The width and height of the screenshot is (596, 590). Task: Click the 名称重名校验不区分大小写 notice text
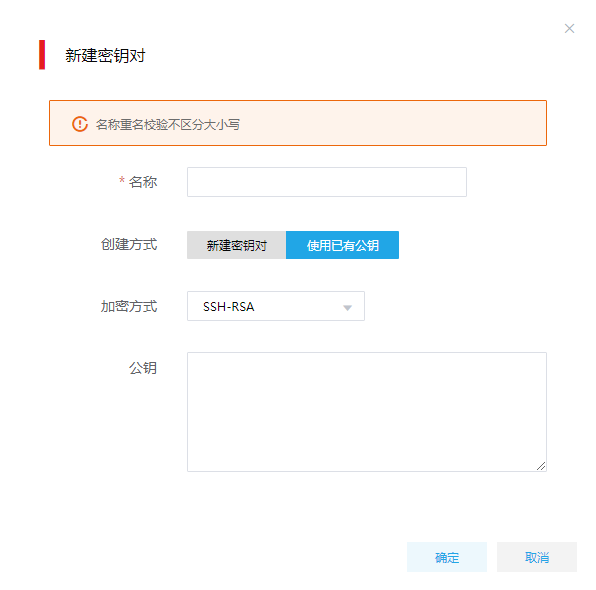pyautogui.click(x=168, y=125)
